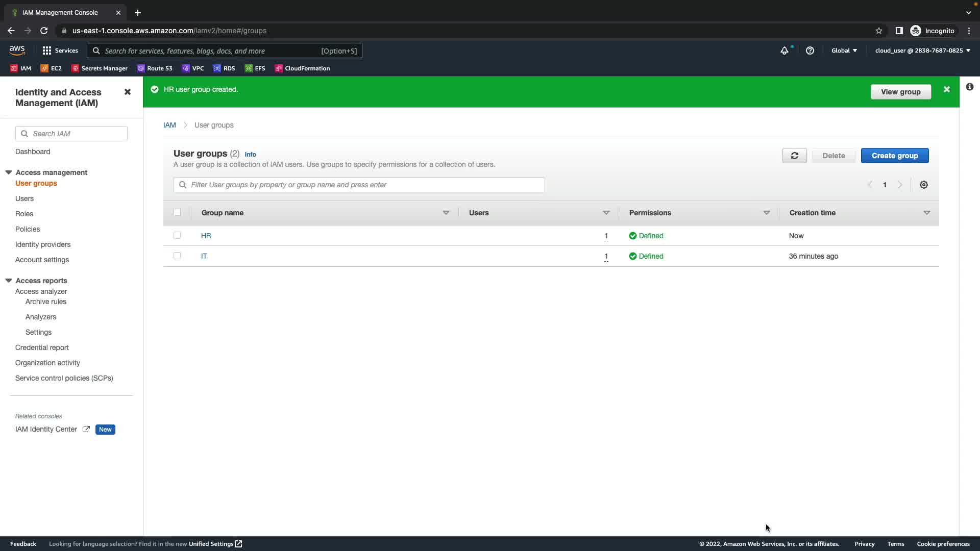Open the info panel icon on the right
980x551 pixels.
pyautogui.click(x=969, y=87)
